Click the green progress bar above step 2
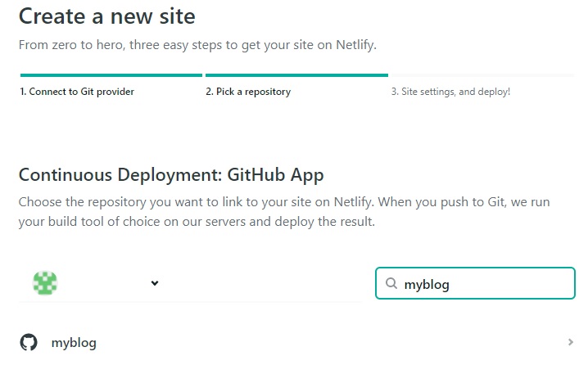The image size is (588, 365). pos(296,75)
